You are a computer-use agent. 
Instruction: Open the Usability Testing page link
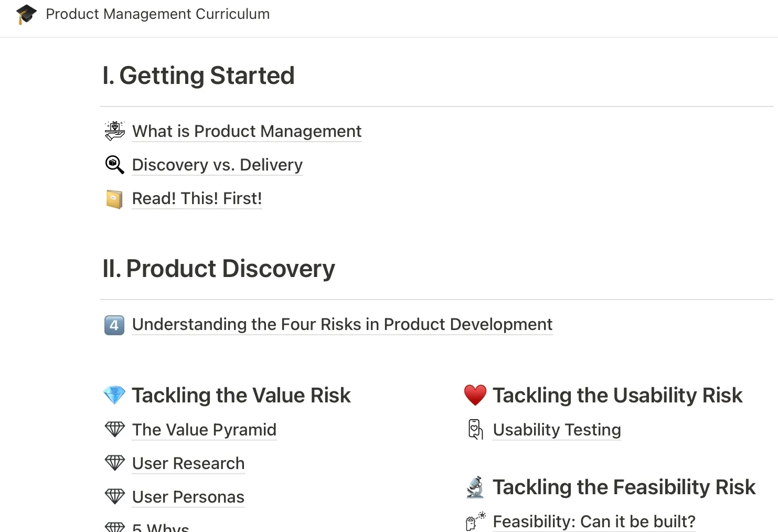coord(557,430)
